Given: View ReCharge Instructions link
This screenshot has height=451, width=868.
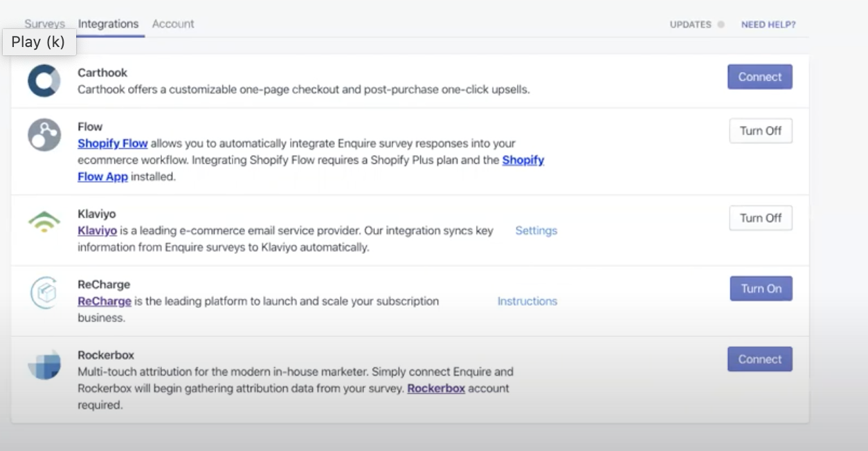Looking at the screenshot, I should [527, 301].
